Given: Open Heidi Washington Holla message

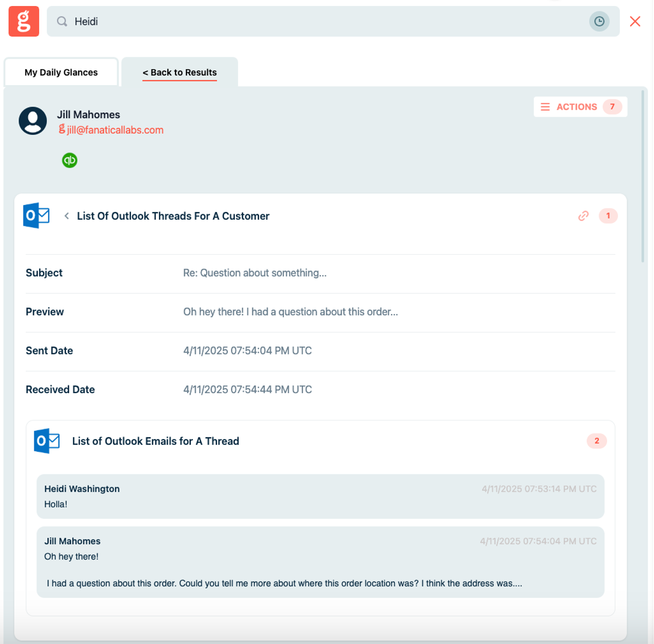Looking at the screenshot, I should point(320,496).
